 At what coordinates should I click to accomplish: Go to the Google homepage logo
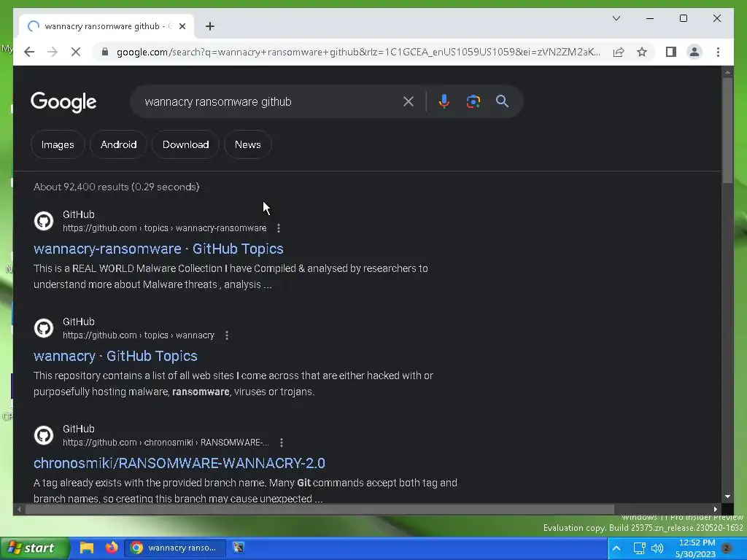(x=63, y=102)
